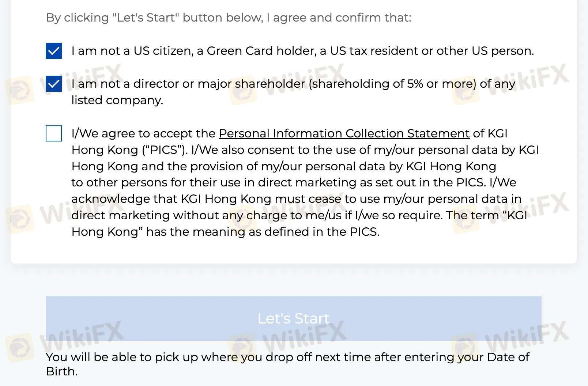The height and width of the screenshot is (386, 588).
Task: Click the WikiFX watermark below the Let's Start text
Action: click(x=288, y=341)
